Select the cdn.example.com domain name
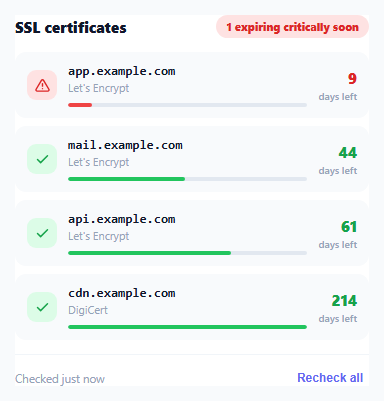Image resolution: width=384 pixels, height=401 pixels. tap(122, 294)
